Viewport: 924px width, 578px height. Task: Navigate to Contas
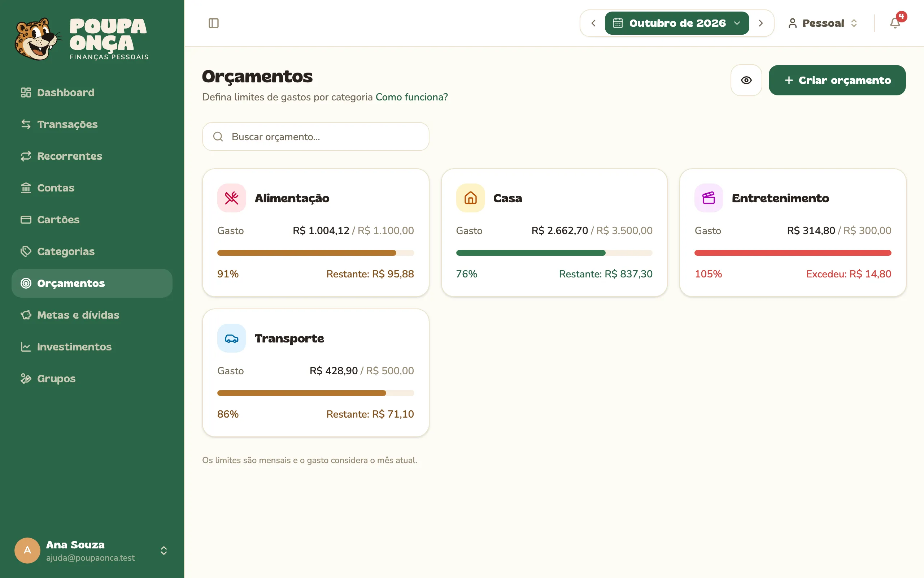coord(92,188)
